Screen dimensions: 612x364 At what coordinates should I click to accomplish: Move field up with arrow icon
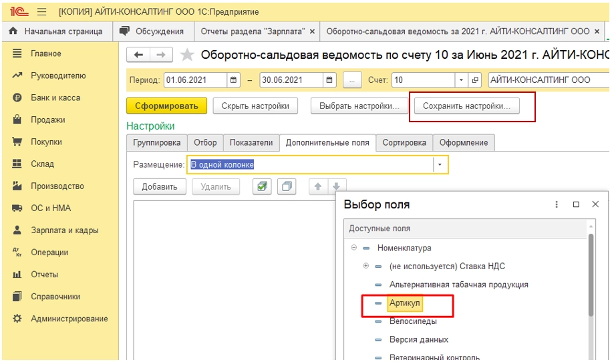318,186
